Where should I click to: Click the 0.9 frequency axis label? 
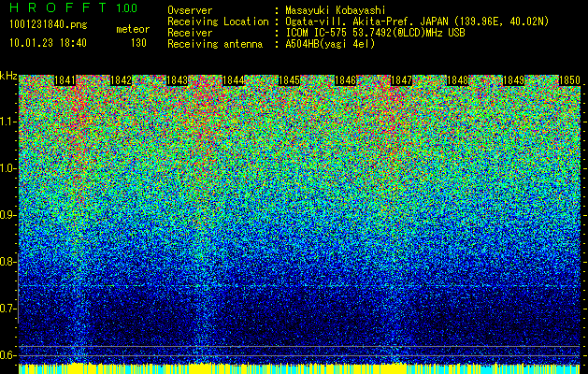pyautogui.click(x=8, y=215)
